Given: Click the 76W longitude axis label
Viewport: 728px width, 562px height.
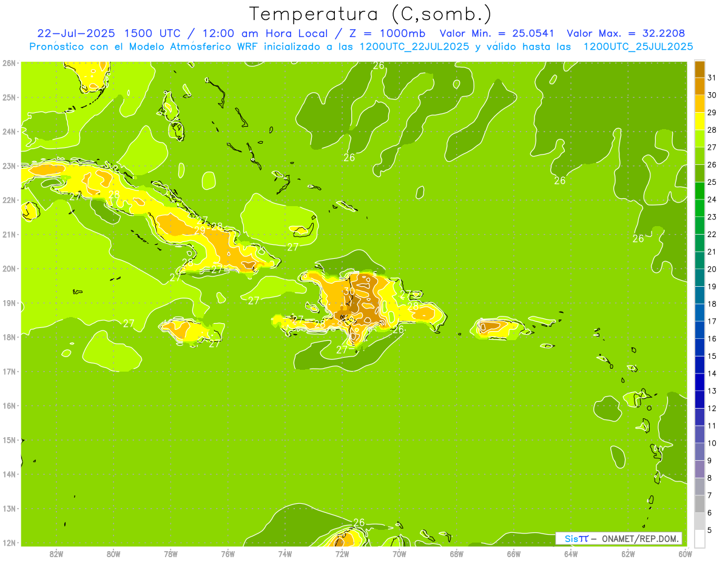Looking at the screenshot, I should [227, 554].
